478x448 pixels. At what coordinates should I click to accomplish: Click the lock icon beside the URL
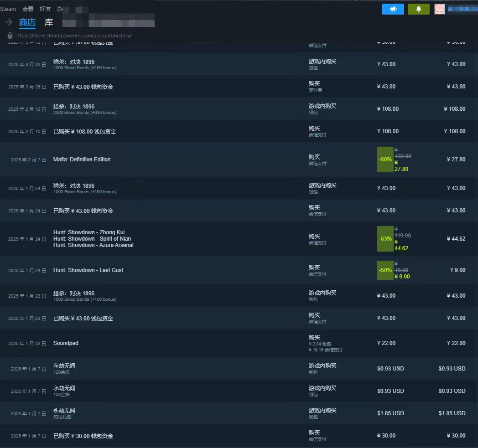(10, 36)
